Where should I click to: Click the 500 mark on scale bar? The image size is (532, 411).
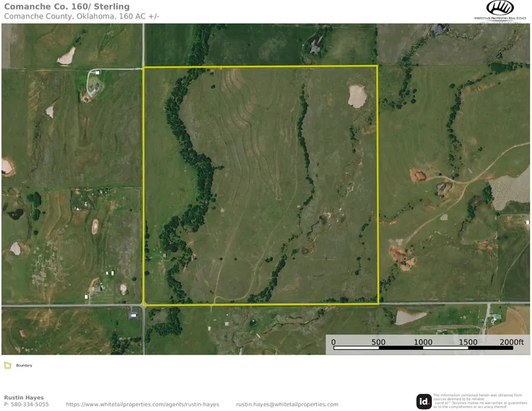[378, 342]
